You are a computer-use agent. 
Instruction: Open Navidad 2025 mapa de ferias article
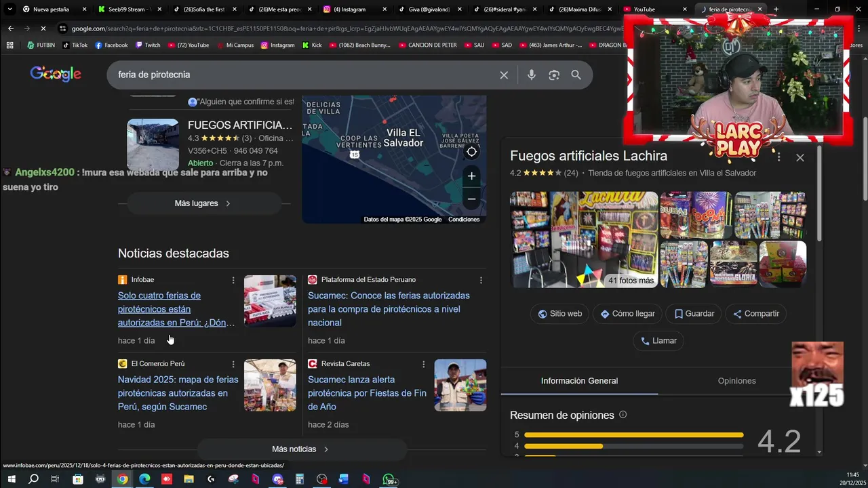(178, 393)
